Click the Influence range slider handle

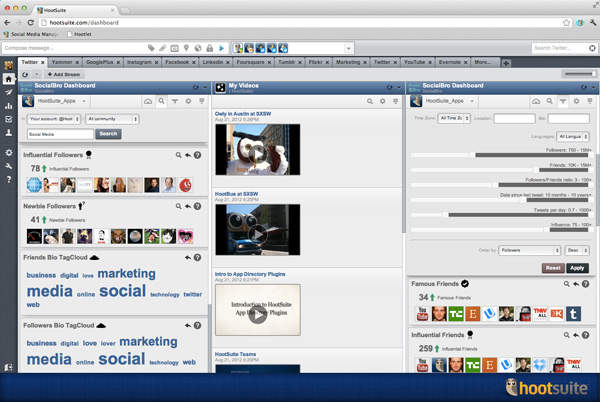546,230
